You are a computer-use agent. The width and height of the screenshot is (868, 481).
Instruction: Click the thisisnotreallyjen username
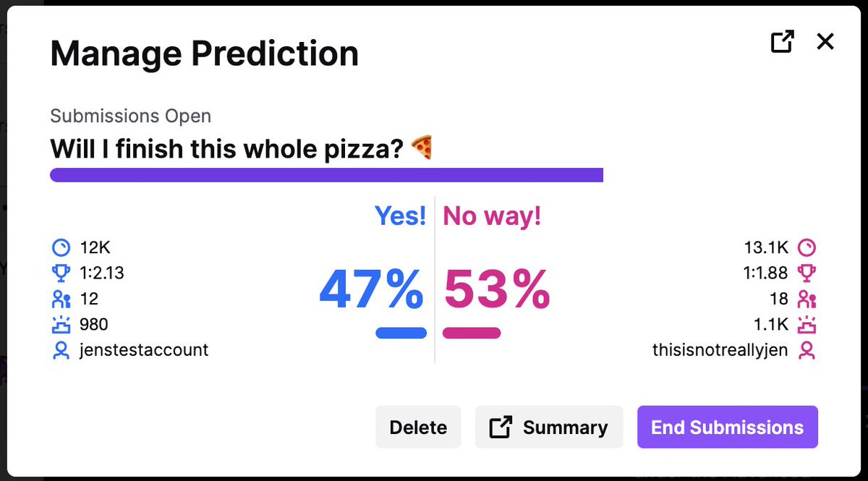(720, 350)
